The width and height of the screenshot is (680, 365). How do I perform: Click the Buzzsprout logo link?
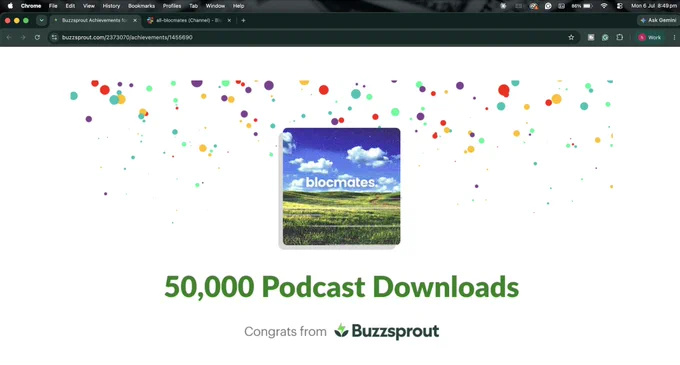[386, 331]
